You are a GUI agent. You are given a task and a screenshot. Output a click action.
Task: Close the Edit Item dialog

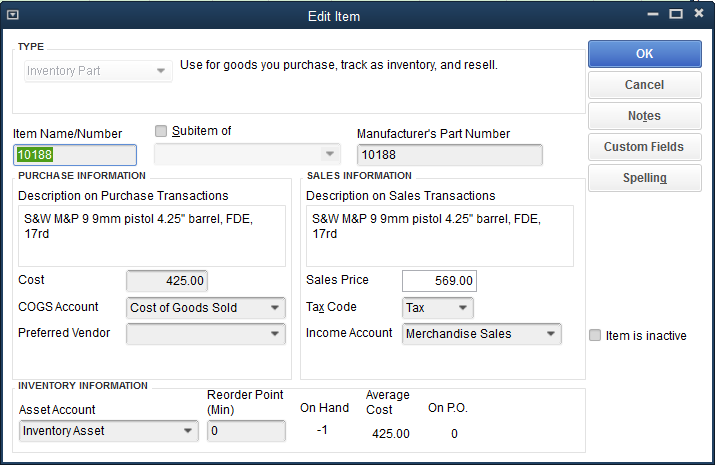[699, 13]
